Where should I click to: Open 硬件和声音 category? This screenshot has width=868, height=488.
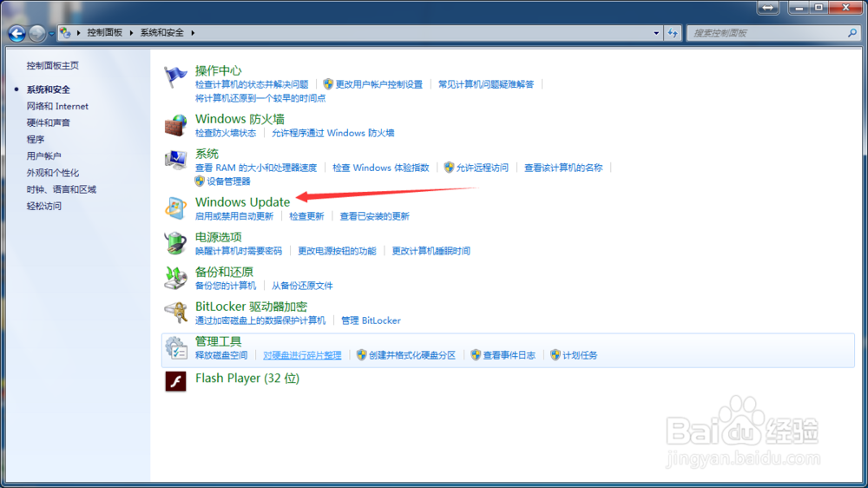click(48, 122)
